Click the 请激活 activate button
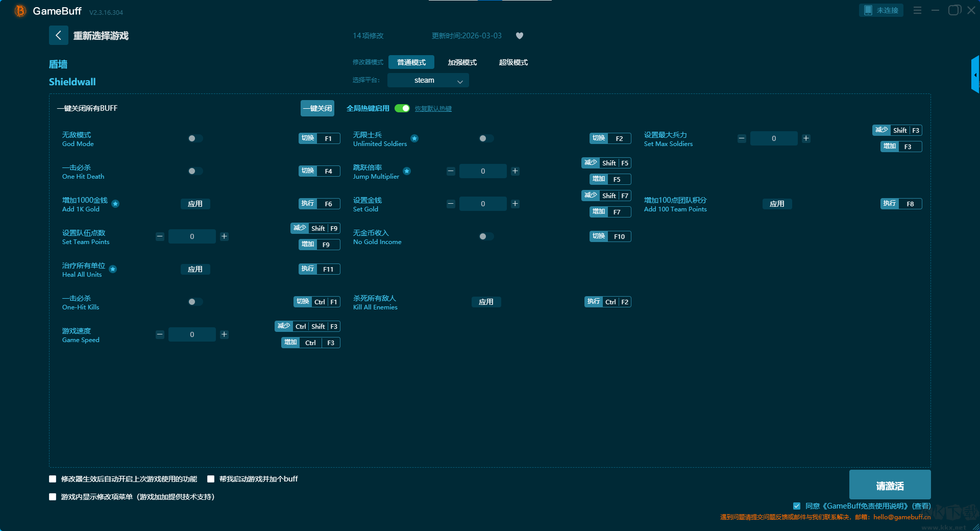Viewport: 980px width, 531px height. coord(889,485)
